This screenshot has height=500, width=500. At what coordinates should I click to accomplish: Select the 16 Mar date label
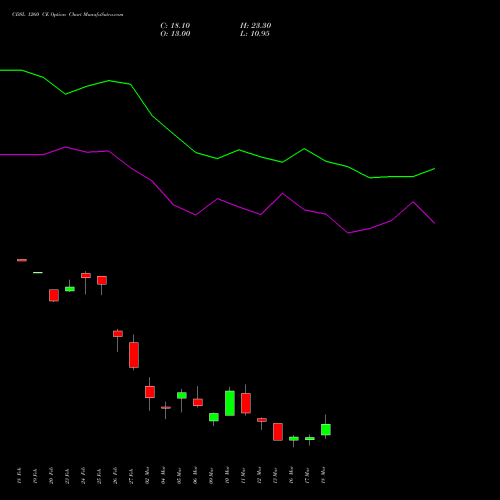(291, 476)
